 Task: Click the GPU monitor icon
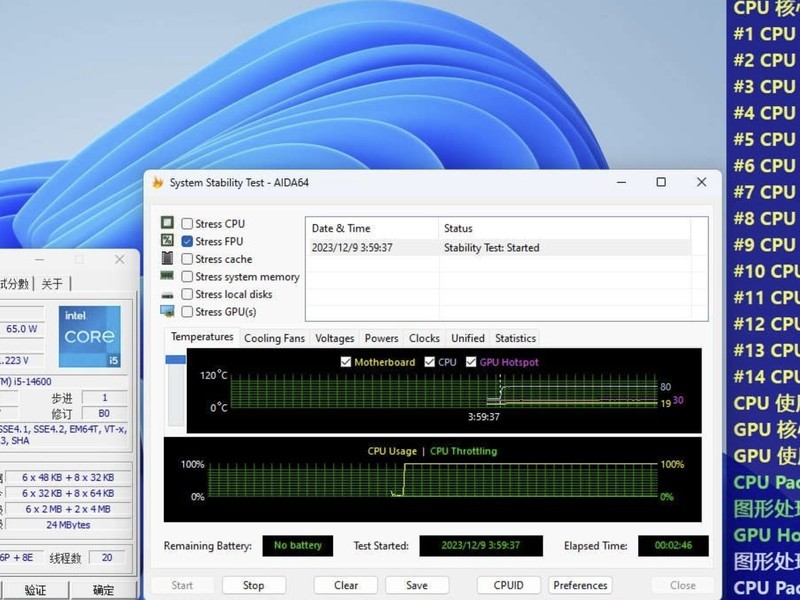pos(167,311)
